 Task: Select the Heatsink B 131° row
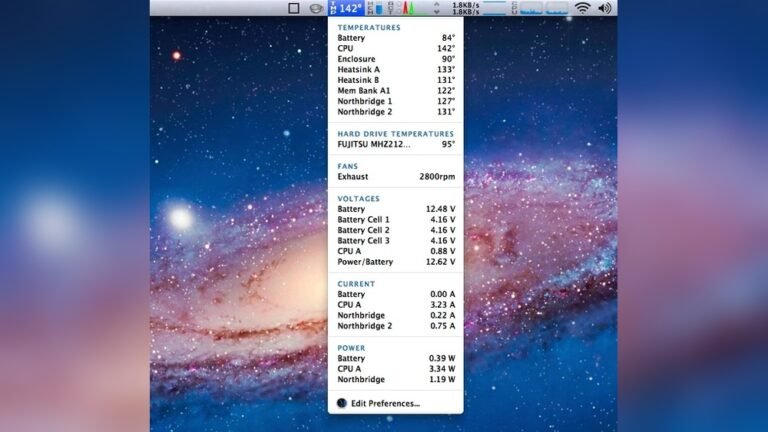click(x=396, y=80)
